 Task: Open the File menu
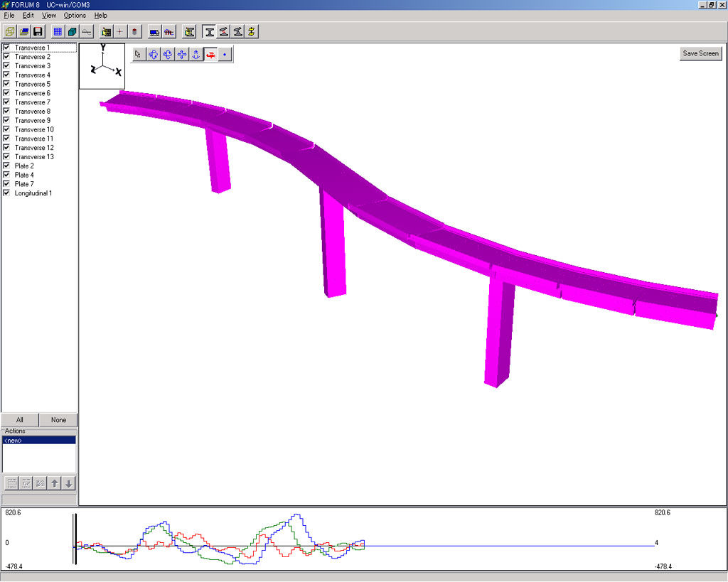click(9, 15)
